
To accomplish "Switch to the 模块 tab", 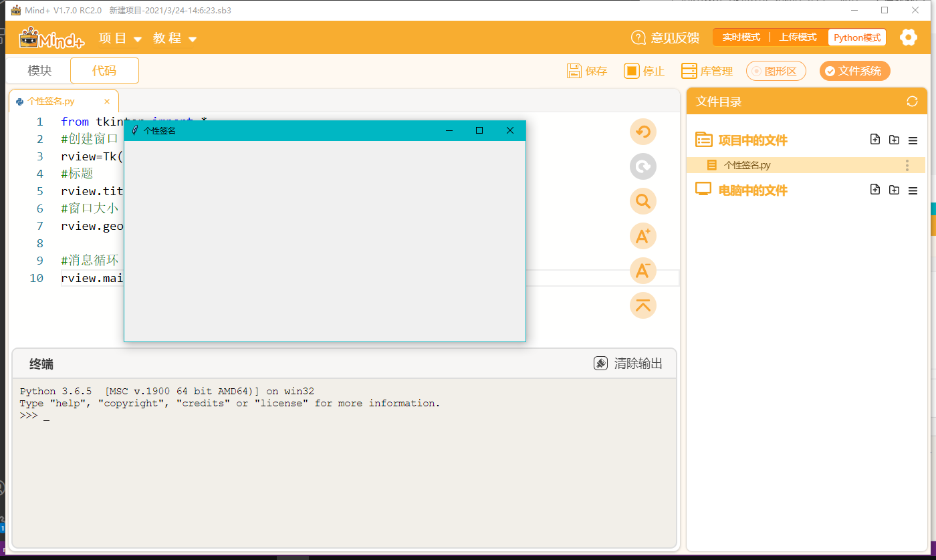I will [x=39, y=71].
